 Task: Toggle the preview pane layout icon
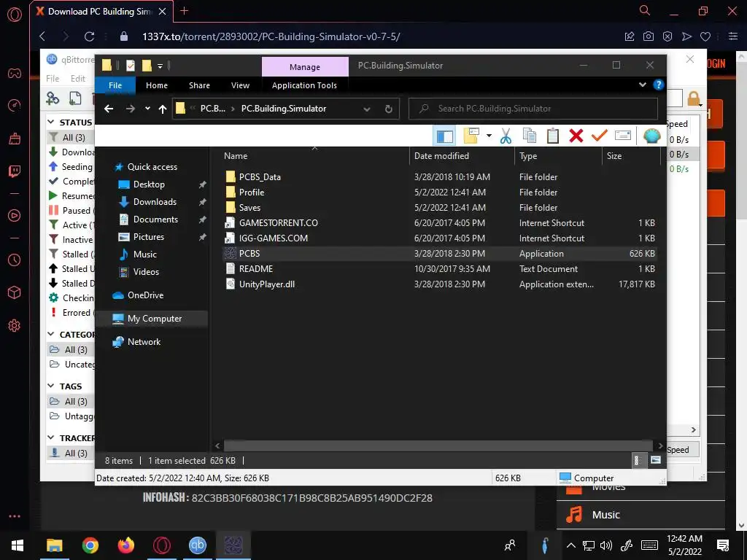click(x=444, y=136)
